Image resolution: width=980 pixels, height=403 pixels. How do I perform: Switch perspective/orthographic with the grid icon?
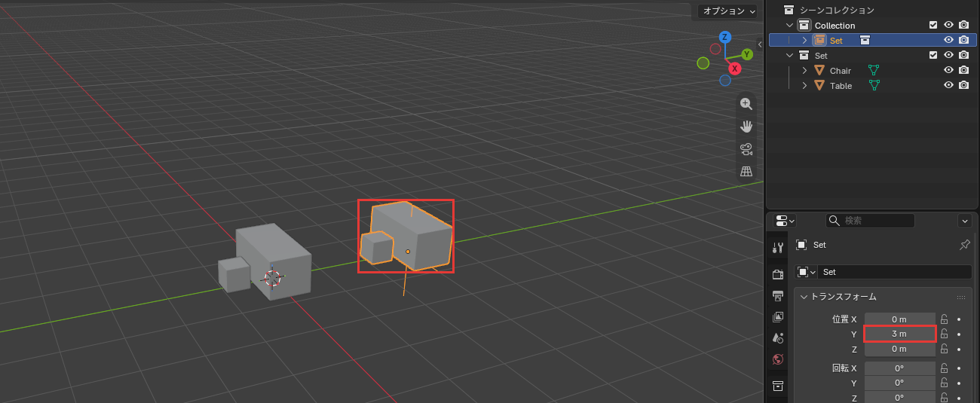(746, 171)
